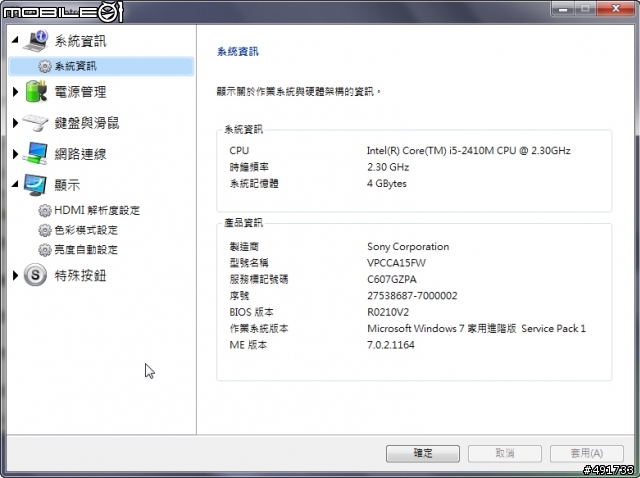Viewport: 640px width, 478px height.
Task: Expand the 電源管理 category
Action: point(16,91)
